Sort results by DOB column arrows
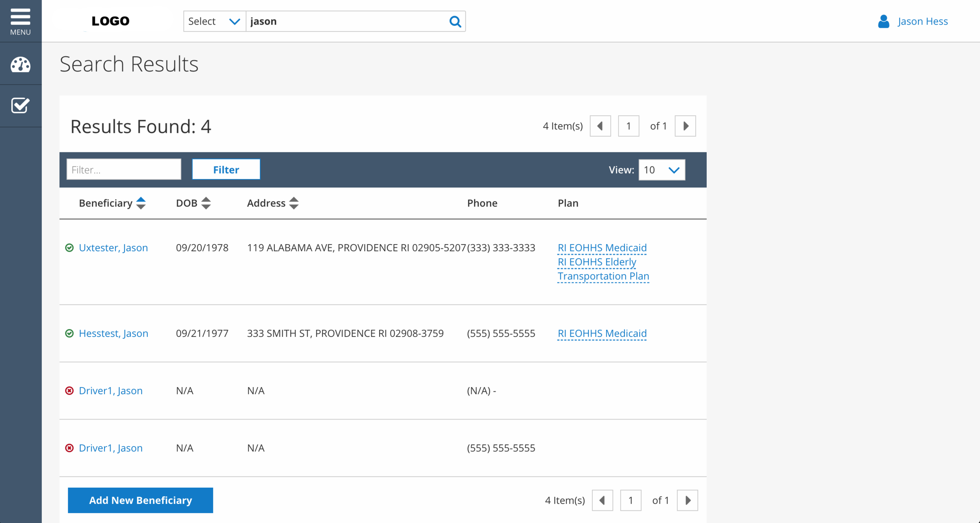Viewport: 980px width, 523px height. pos(206,203)
